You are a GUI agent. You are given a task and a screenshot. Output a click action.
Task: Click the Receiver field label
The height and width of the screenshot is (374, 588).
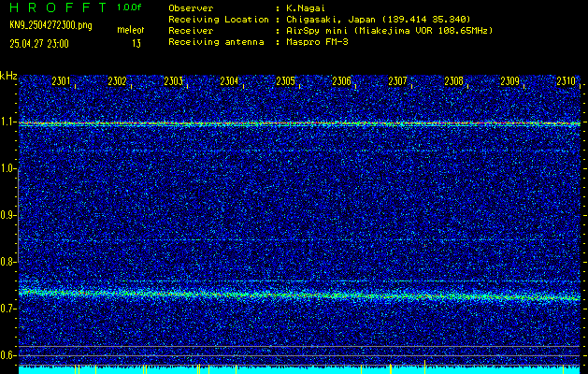point(191,31)
